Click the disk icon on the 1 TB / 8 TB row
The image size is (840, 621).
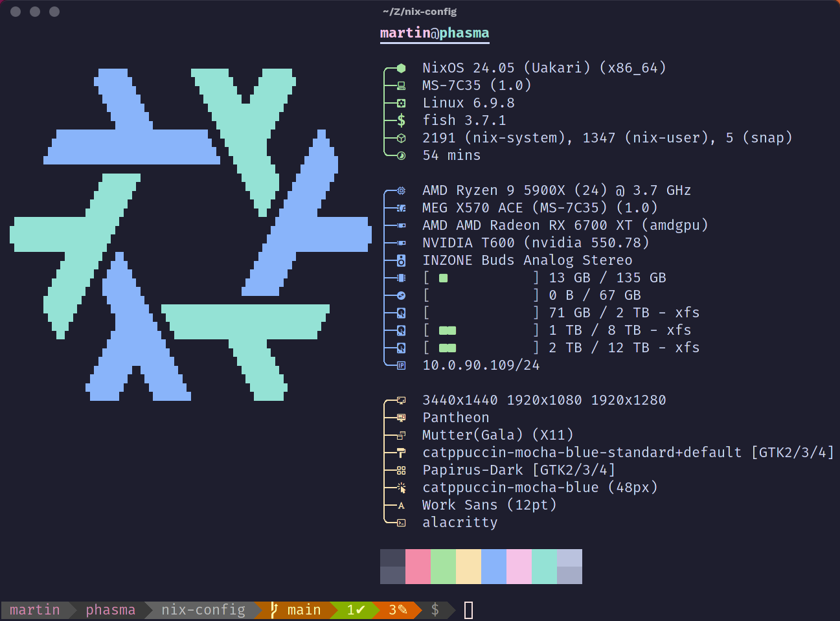coord(401,330)
